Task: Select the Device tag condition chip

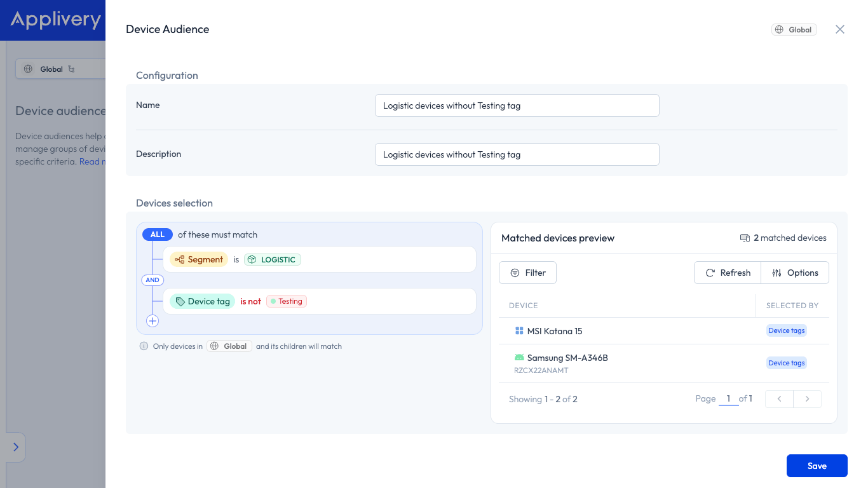Action: 202,301
